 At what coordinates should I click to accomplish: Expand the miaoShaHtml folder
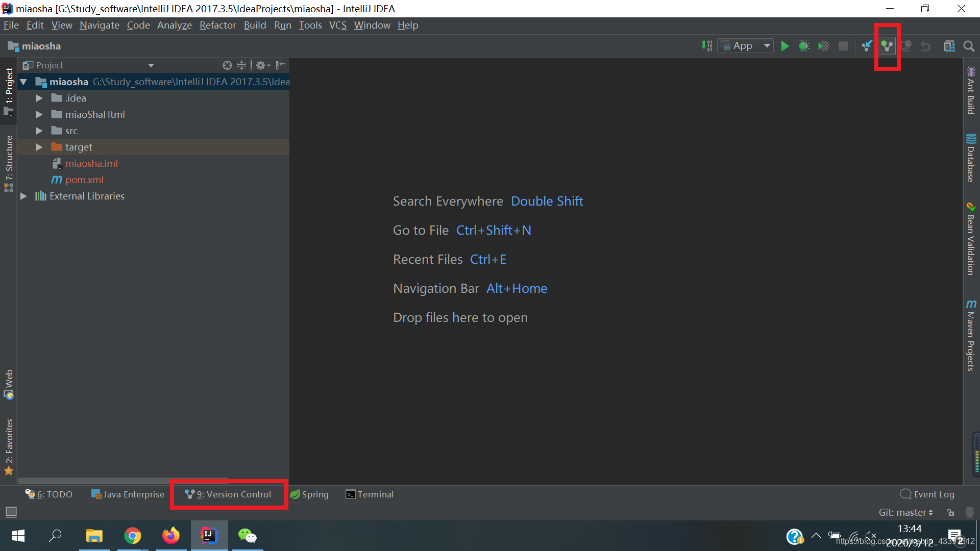(39, 114)
